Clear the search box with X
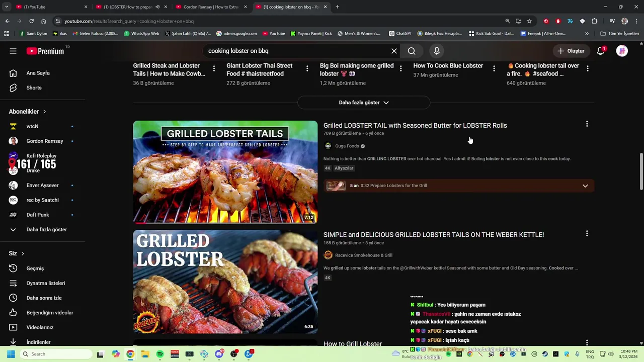This screenshot has height=362, width=644. pos(394,51)
